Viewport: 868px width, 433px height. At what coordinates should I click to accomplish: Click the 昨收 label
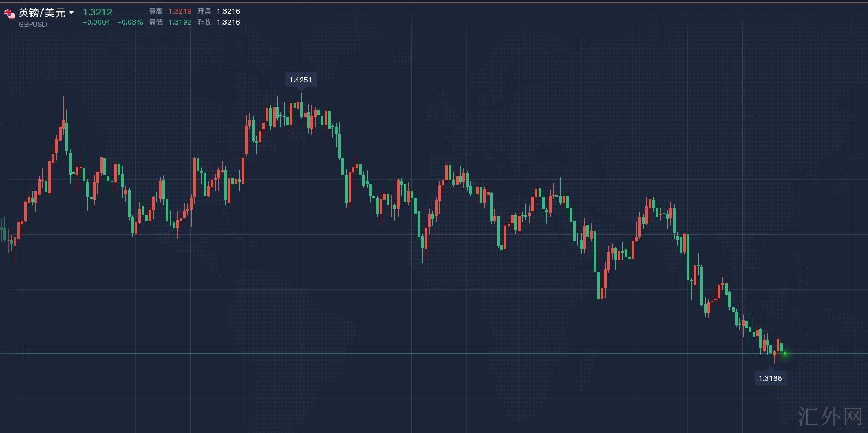204,22
